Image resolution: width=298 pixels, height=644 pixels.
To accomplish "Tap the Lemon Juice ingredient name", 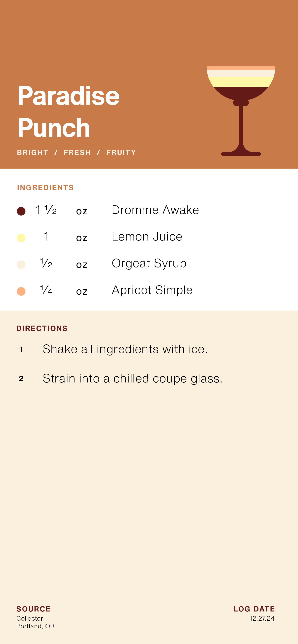I will click(x=147, y=237).
